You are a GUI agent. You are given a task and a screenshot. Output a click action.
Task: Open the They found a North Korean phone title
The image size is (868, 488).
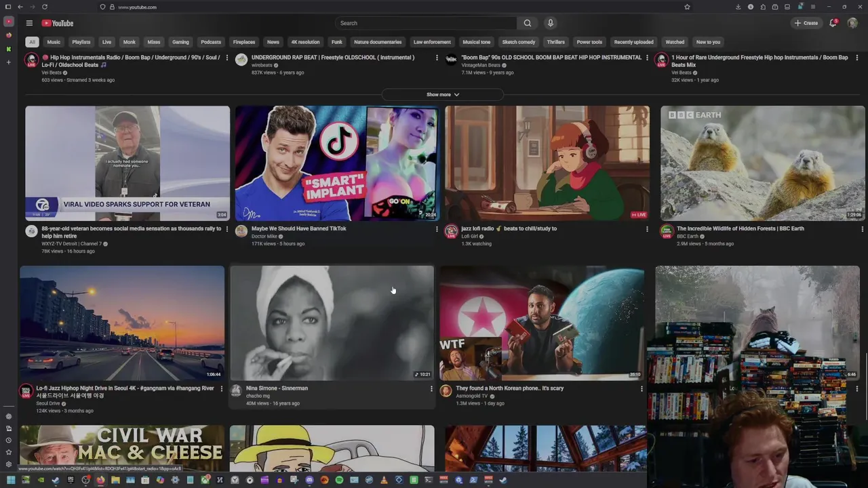510,388
